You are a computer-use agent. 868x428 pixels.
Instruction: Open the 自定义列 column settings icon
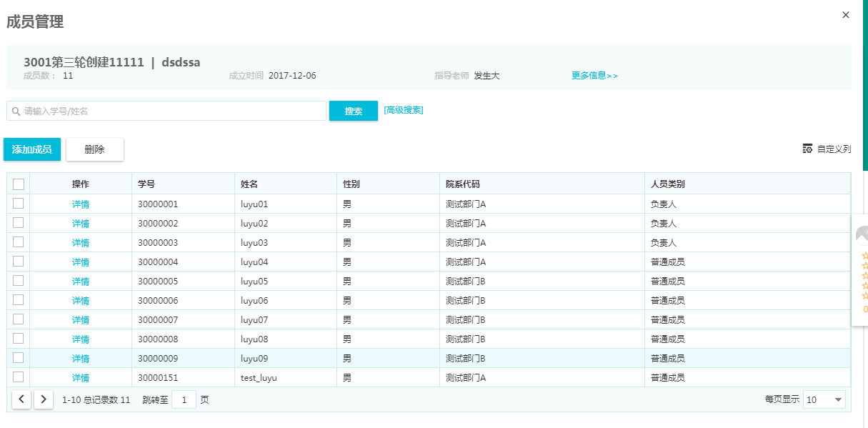coord(807,149)
